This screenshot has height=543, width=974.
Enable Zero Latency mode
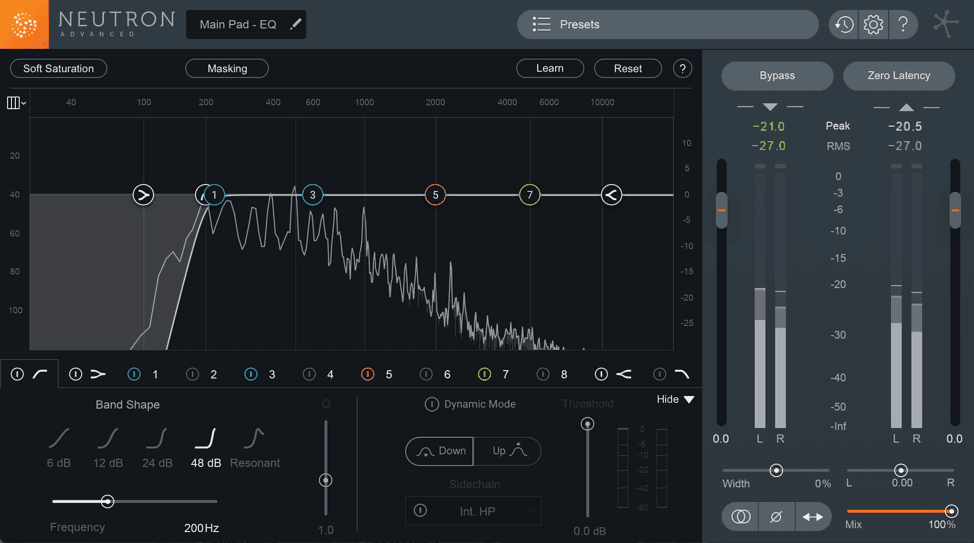[899, 75]
